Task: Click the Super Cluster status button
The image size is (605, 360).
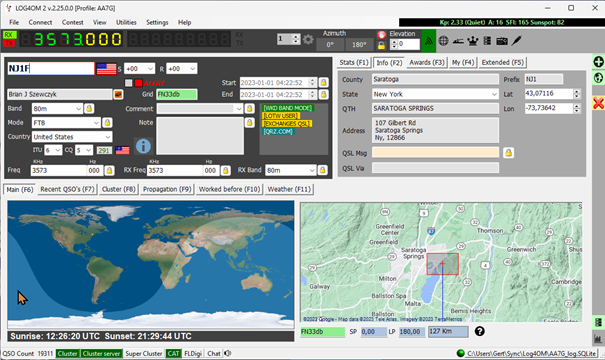Action: [x=144, y=353]
